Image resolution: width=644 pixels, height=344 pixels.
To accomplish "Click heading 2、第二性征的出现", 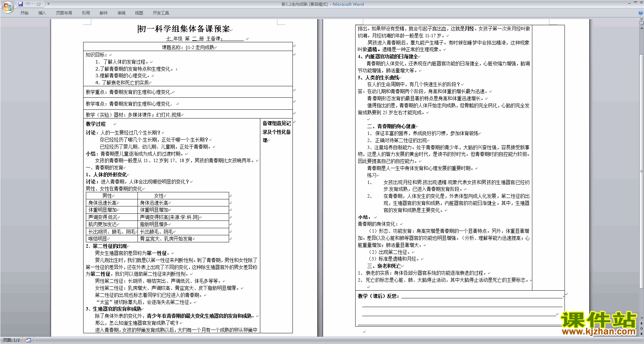I will pyautogui.click(x=106, y=246).
